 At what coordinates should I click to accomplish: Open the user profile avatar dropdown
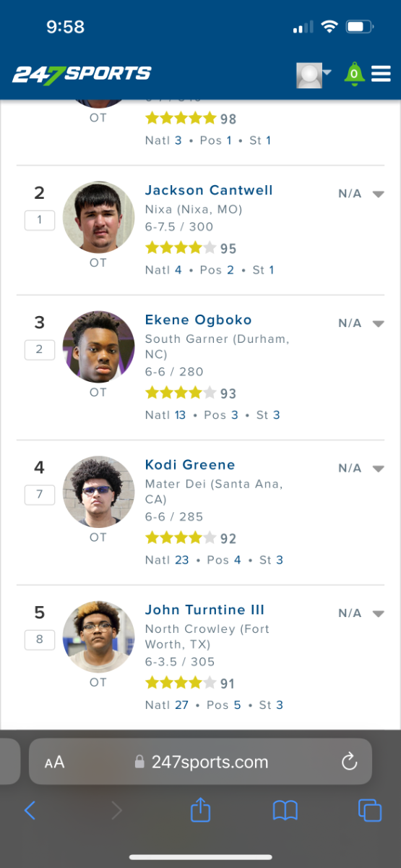coord(314,75)
